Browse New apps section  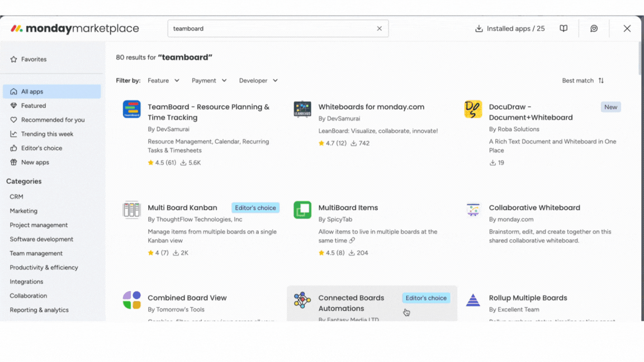(x=30, y=162)
